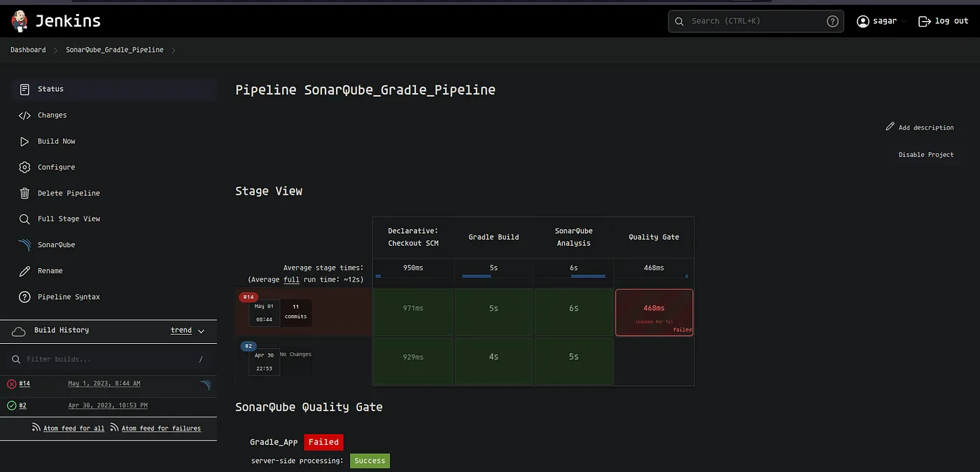Click the search magnifier icon in header
Viewport: 980px width, 472px height.
click(679, 21)
